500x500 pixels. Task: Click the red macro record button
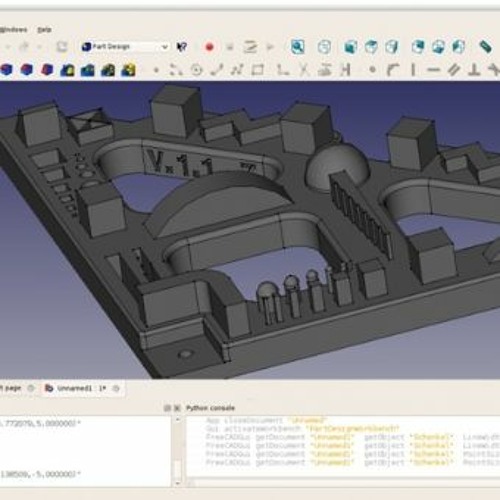[209, 47]
